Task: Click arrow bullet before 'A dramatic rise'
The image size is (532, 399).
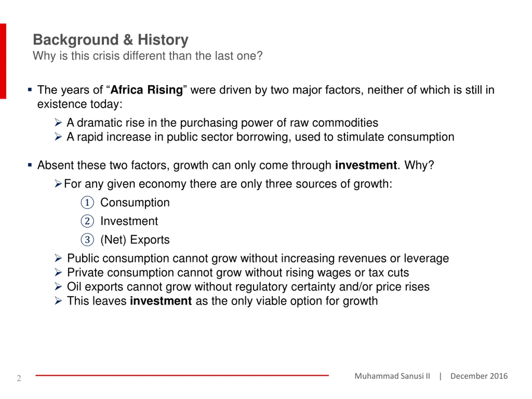Action: click(58, 123)
